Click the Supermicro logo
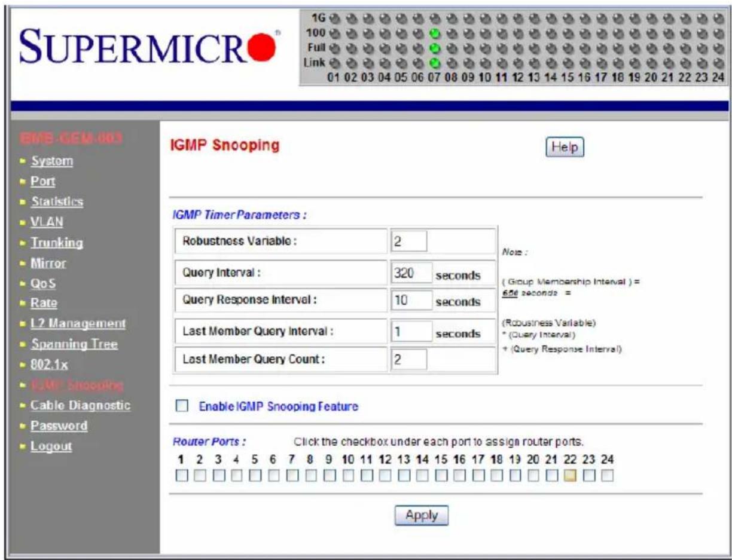The height and width of the screenshot is (560, 732). tap(150, 47)
